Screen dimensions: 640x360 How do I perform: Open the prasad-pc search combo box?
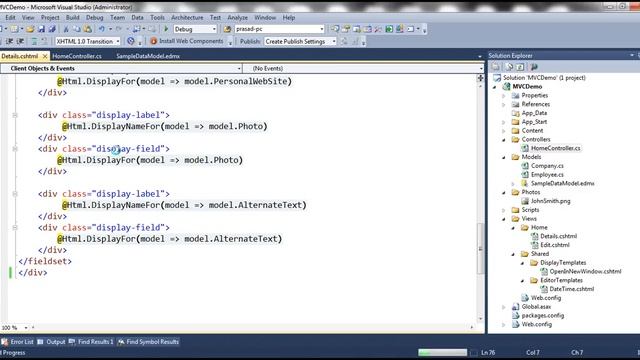[279, 29]
